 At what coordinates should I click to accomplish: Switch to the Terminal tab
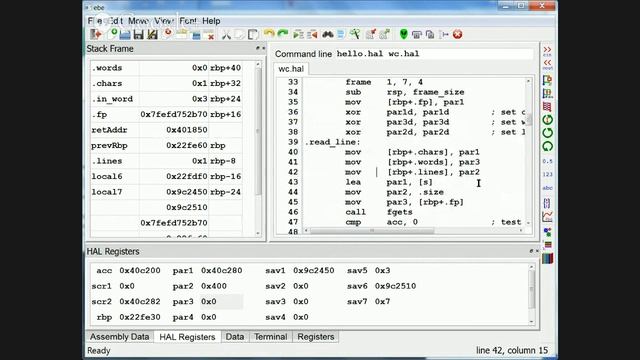click(x=271, y=337)
